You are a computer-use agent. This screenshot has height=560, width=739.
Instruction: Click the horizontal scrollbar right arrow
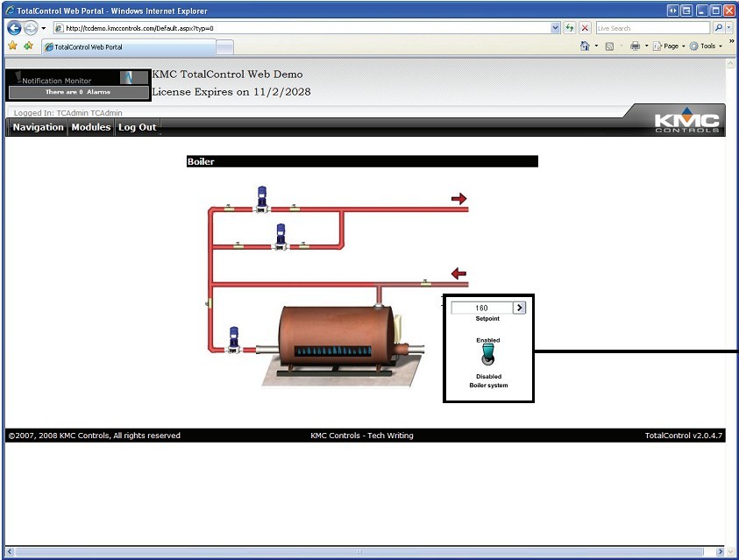[x=720, y=551]
